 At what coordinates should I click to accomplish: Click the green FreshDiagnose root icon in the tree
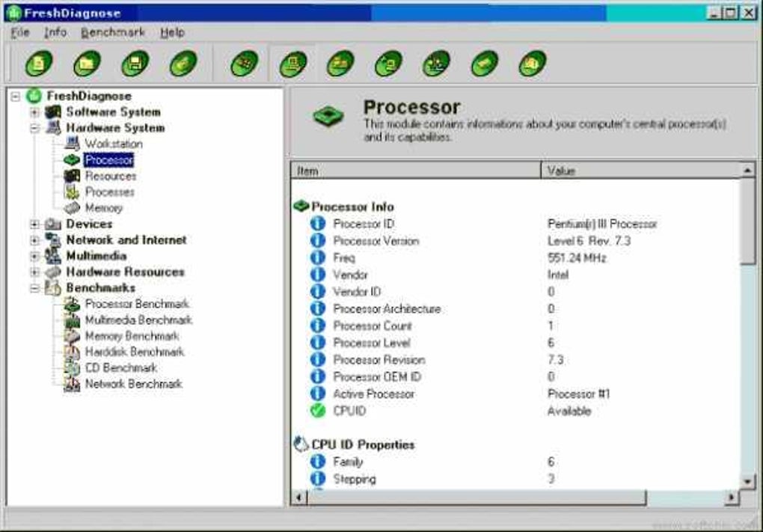tap(34, 96)
